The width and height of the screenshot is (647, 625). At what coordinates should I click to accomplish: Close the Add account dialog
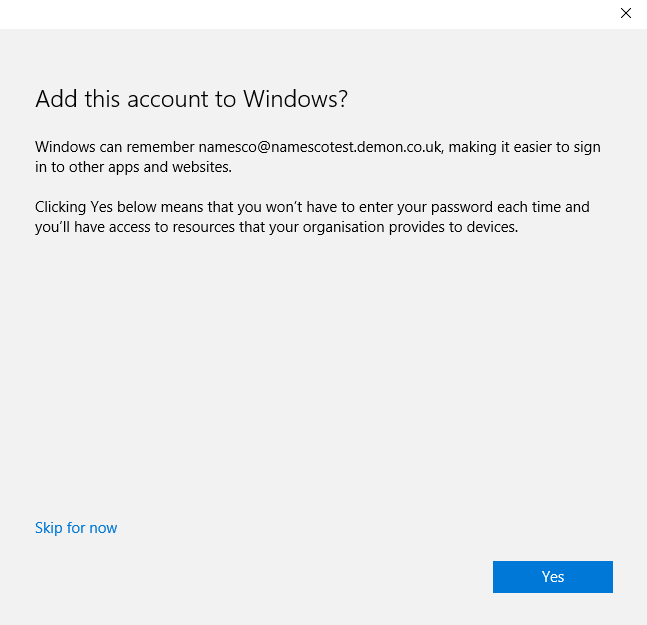pyautogui.click(x=626, y=13)
